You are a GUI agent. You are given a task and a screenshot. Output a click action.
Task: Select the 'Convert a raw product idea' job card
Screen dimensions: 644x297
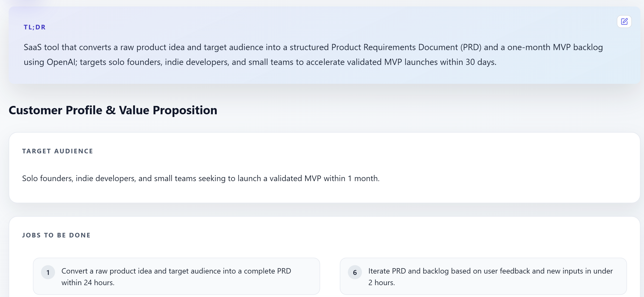tap(176, 276)
